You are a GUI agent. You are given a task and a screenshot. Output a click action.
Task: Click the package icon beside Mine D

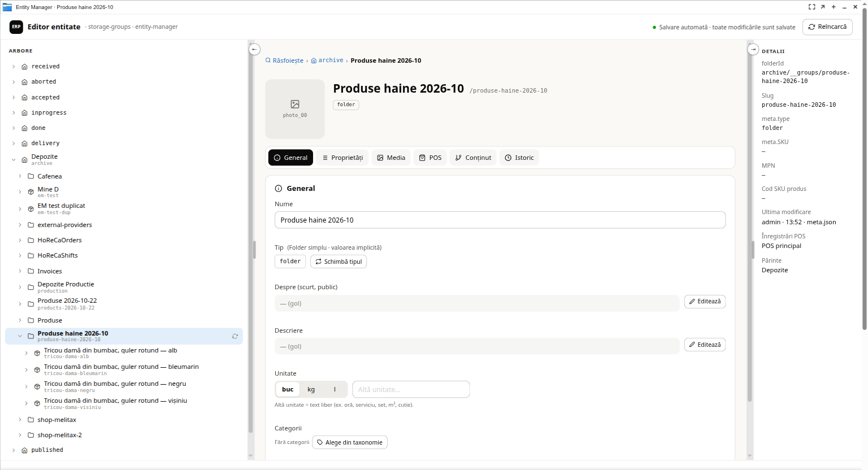tap(31, 192)
